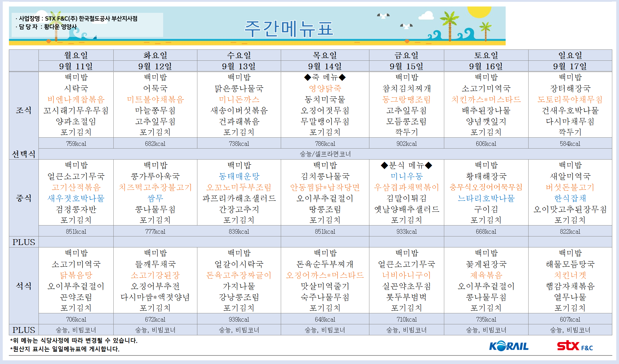Click the 9월 17일 date cell
619x364 pixels.
pyautogui.click(x=570, y=66)
